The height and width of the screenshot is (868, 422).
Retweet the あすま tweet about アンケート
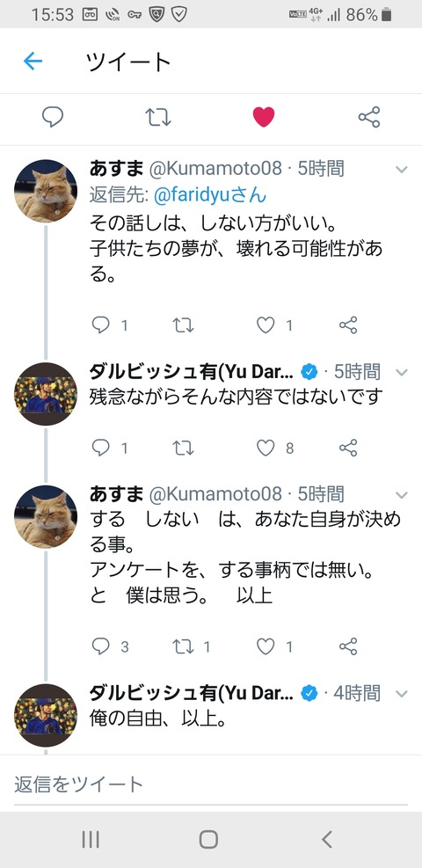183,646
